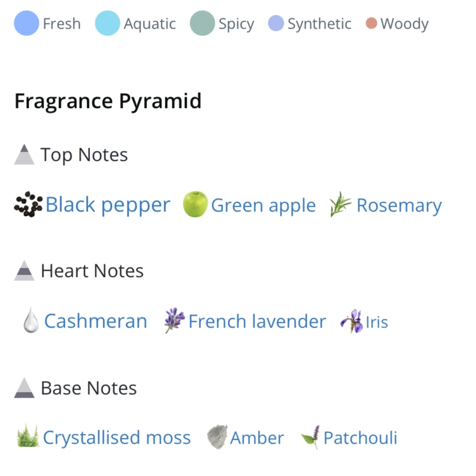
Task: Open the Patchouli note link
Action: [x=360, y=438]
